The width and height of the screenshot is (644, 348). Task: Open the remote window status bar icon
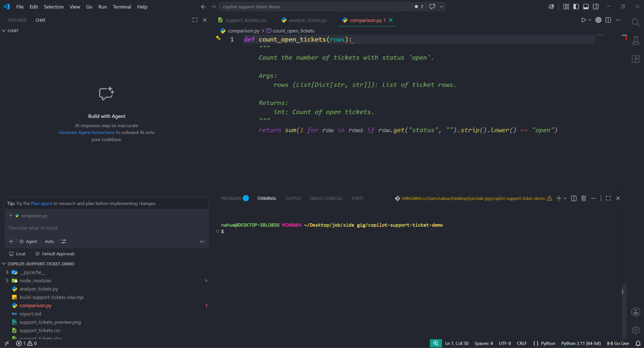point(7,343)
